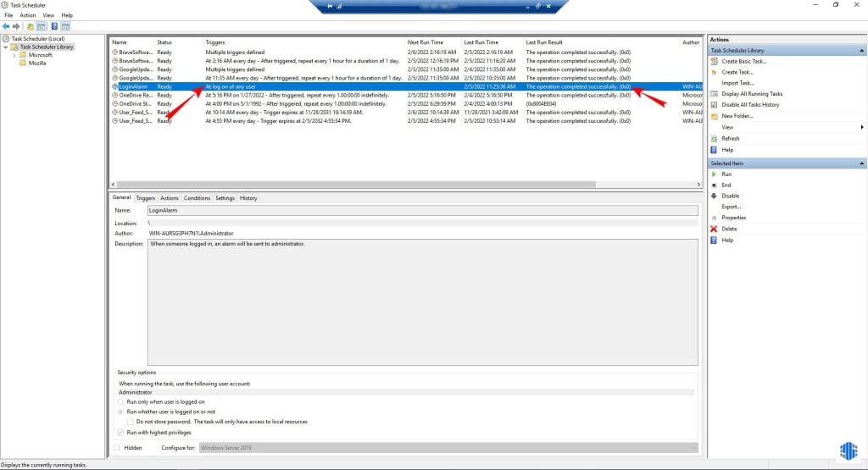
Task: Click Import Task... in the Actions pane
Action: 738,83
